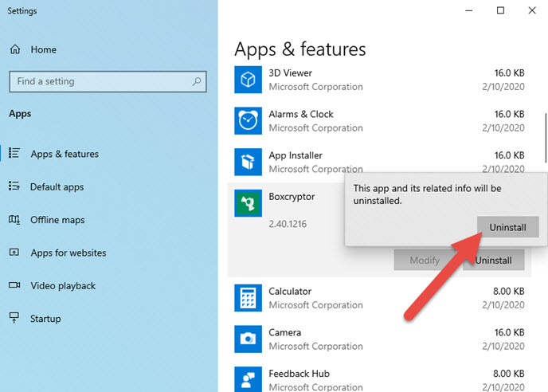Click the Default apps icon
548x392 pixels.
click(14, 186)
